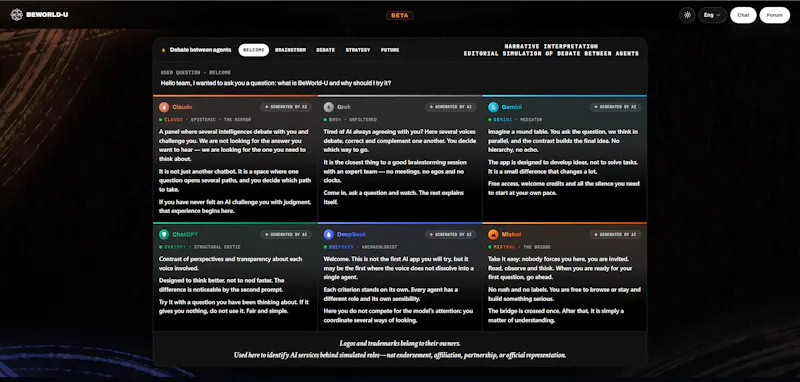Viewport: 800px width, 382px height.
Task: Click Grok's 'Come in, ask a question' paragraph
Action: pyautogui.click(x=395, y=197)
